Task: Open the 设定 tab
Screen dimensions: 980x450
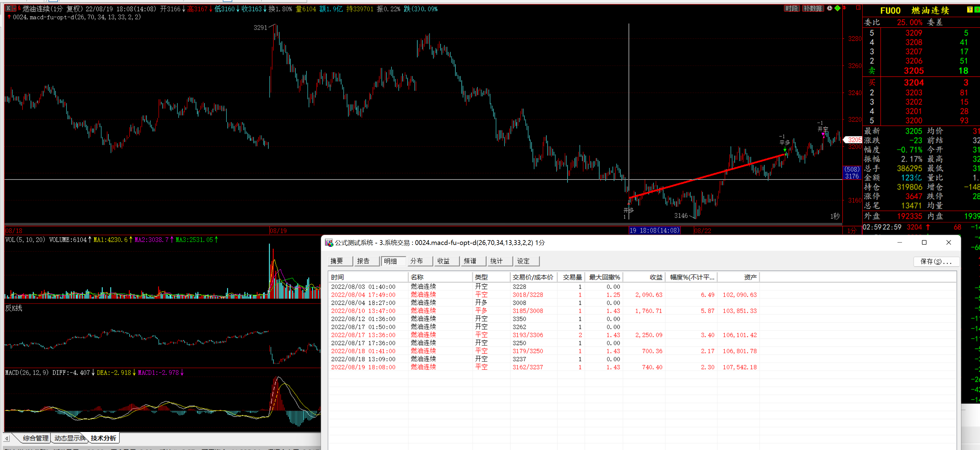Action: click(526, 261)
